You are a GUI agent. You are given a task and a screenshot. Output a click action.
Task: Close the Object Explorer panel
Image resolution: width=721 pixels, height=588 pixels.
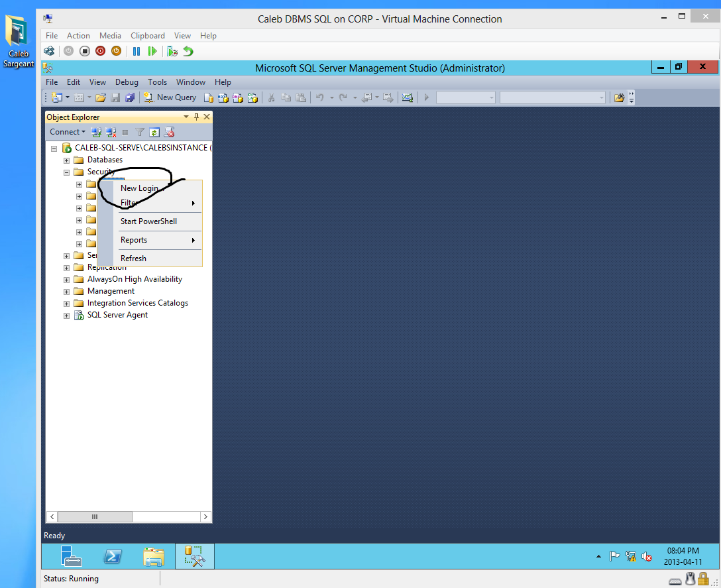[207, 117]
